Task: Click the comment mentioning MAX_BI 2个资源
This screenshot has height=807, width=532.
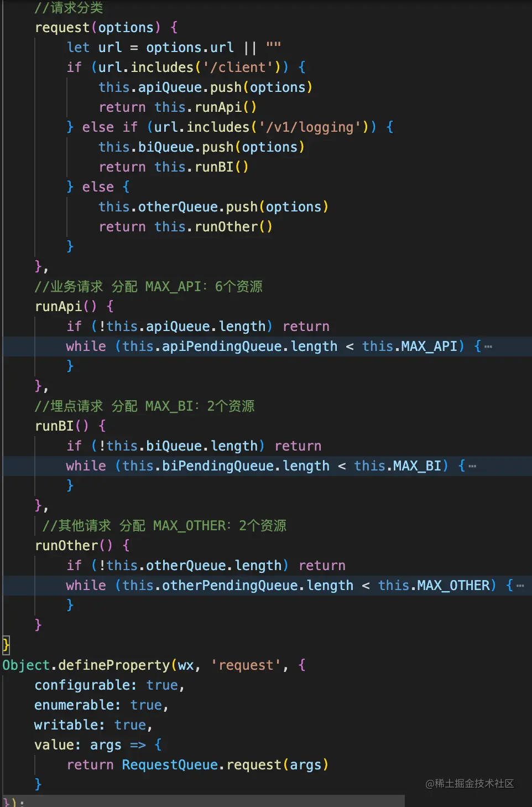Action: [145, 406]
